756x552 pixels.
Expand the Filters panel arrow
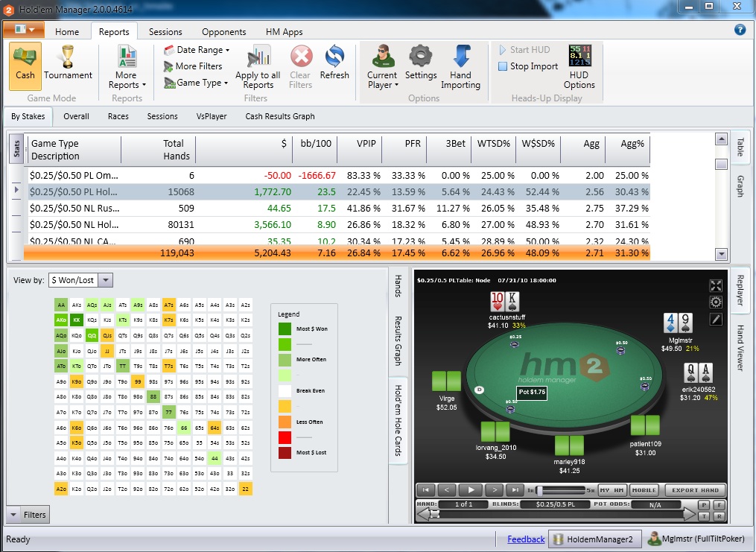pyautogui.click(x=13, y=515)
